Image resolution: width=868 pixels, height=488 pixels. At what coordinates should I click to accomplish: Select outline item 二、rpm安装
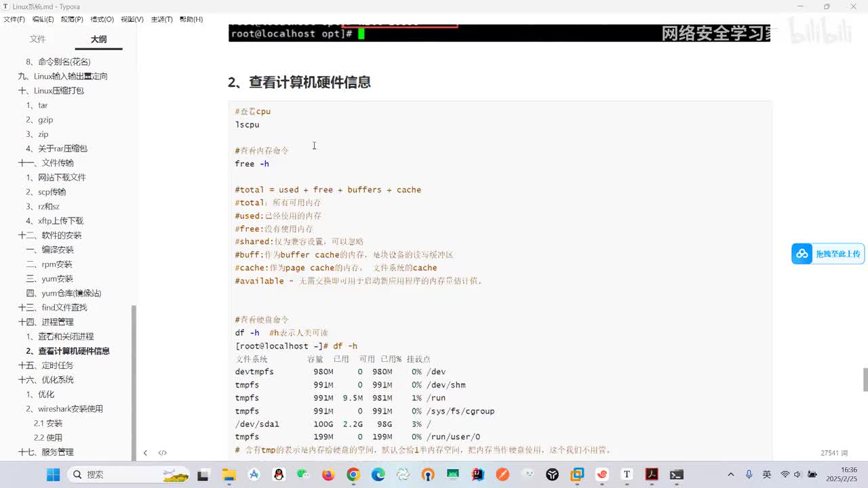click(49, 264)
